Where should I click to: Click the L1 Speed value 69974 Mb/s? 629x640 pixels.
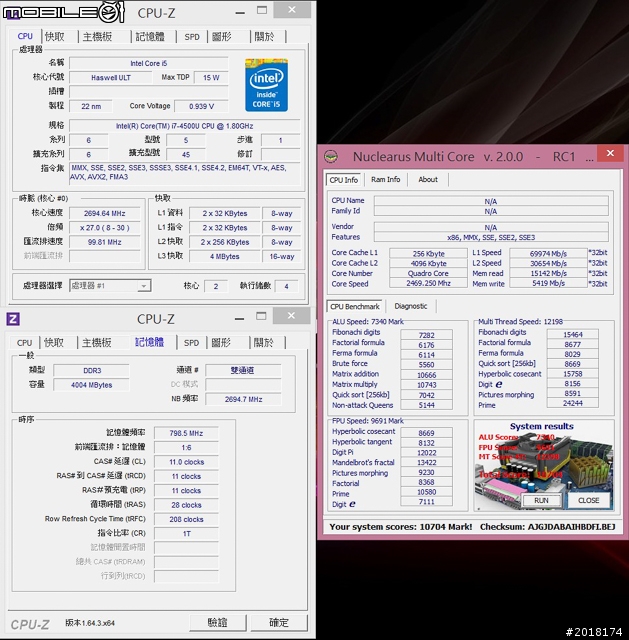pyautogui.click(x=548, y=253)
